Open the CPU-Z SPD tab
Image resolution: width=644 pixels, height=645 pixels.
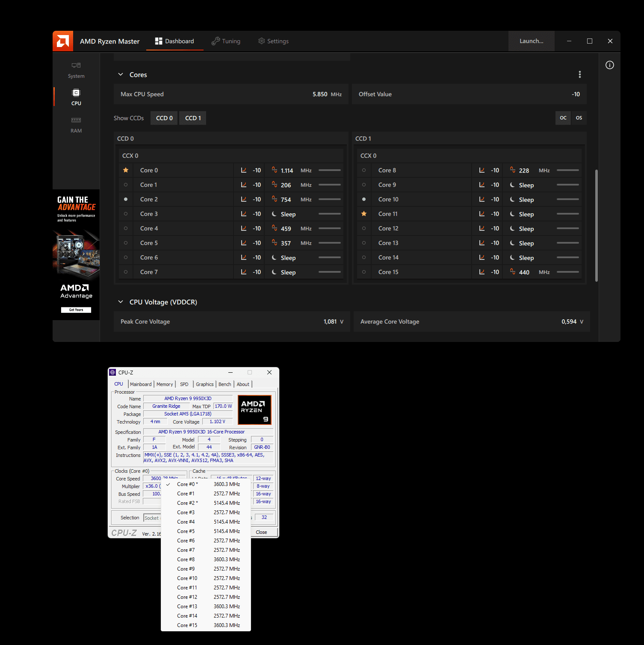pos(184,384)
